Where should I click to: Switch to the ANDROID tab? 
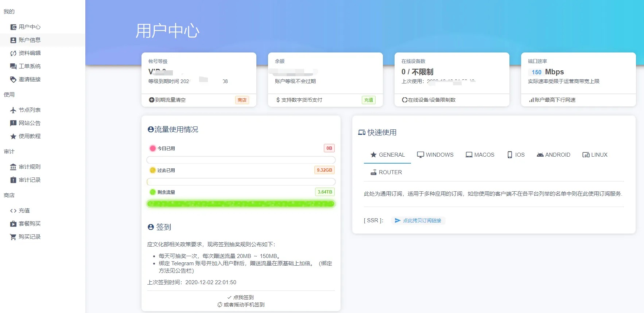(554, 155)
